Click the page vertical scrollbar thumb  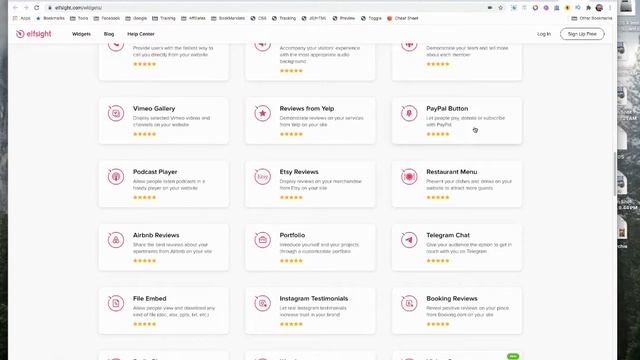(615, 174)
